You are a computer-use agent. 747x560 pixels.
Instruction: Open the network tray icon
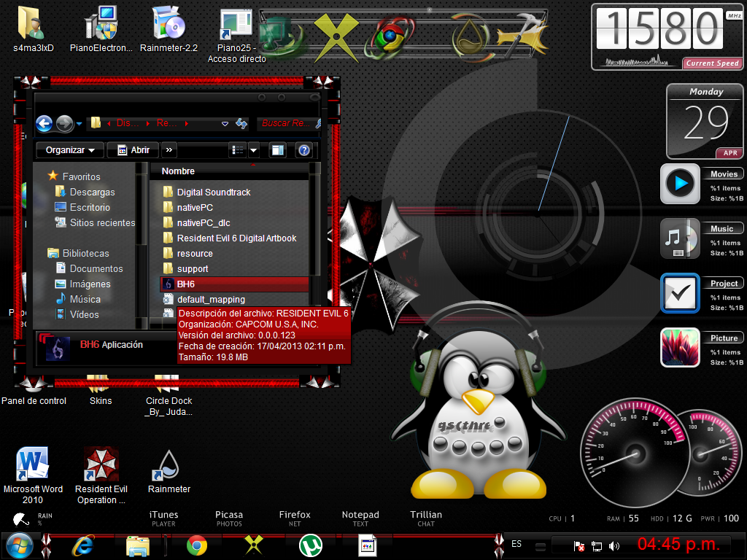tap(597, 545)
